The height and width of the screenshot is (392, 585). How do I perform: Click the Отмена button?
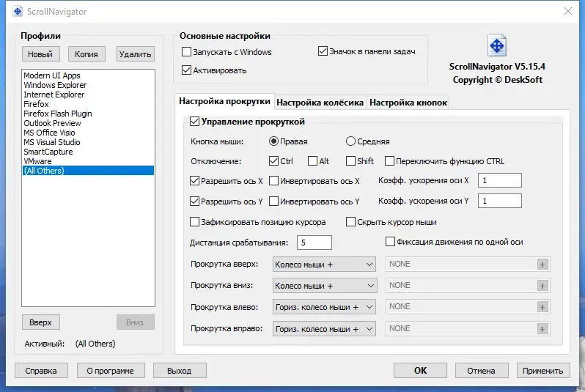[x=482, y=371]
